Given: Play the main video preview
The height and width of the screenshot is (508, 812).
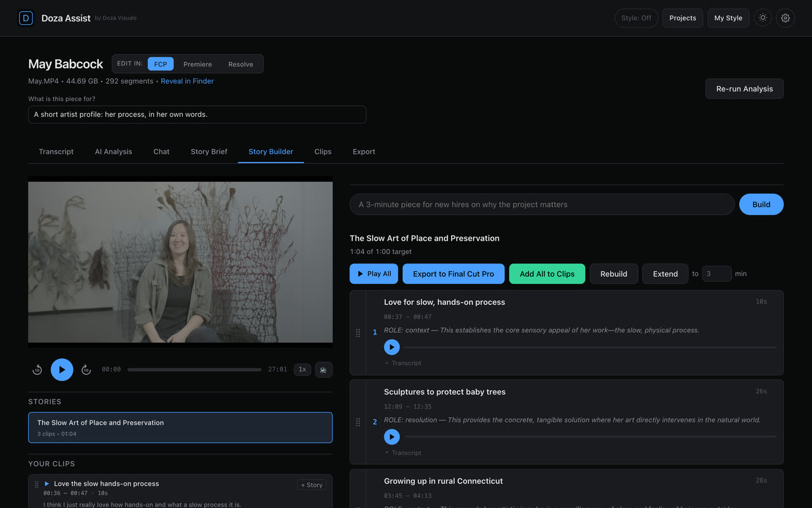Looking at the screenshot, I should 62,370.
